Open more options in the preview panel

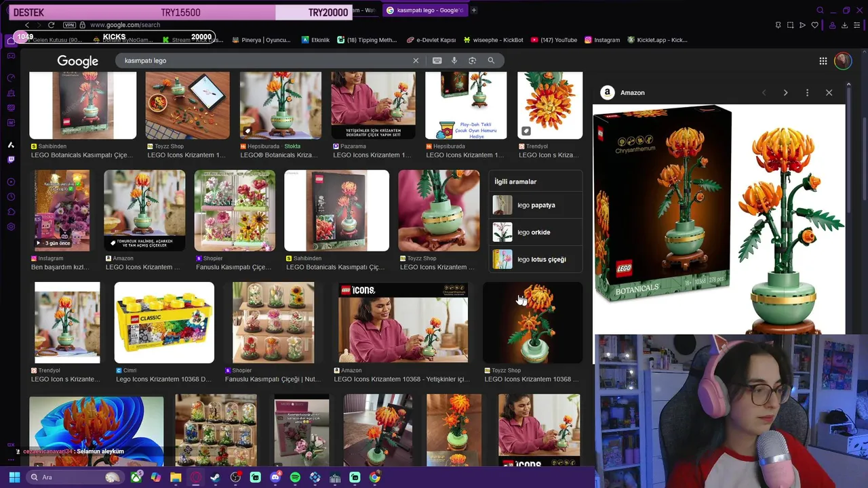807,93
